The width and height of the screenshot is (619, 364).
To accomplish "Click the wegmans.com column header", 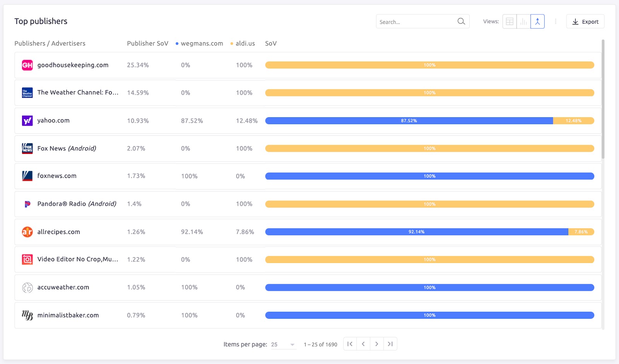I will (x=199, y=43).
